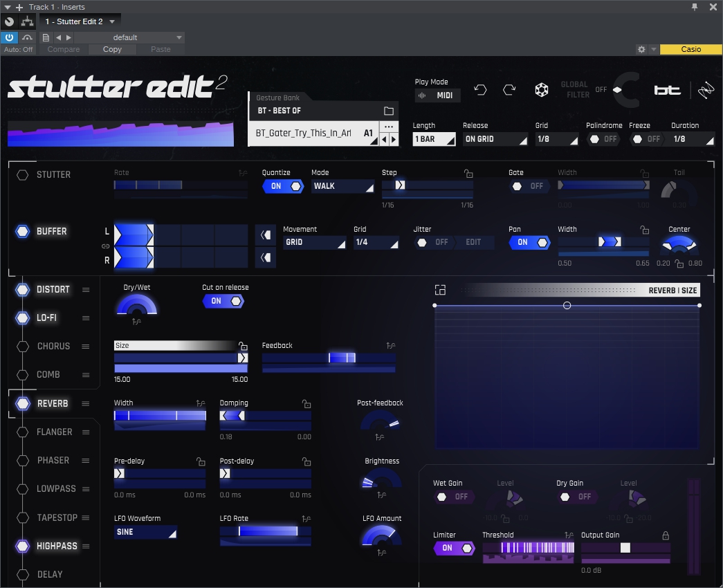723x588 pixels.
Task: Toggle the Palindrome switch
Action: point(604,139)
